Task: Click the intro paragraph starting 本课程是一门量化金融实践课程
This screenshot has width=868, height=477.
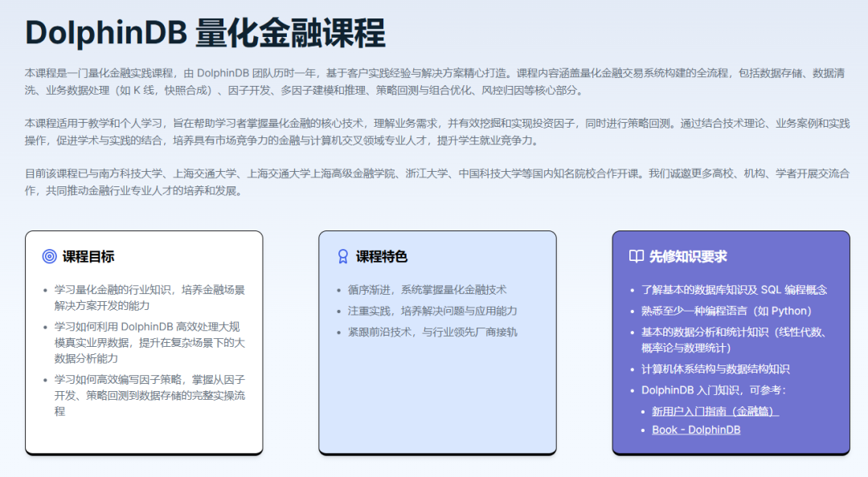Action: [435, 81]
